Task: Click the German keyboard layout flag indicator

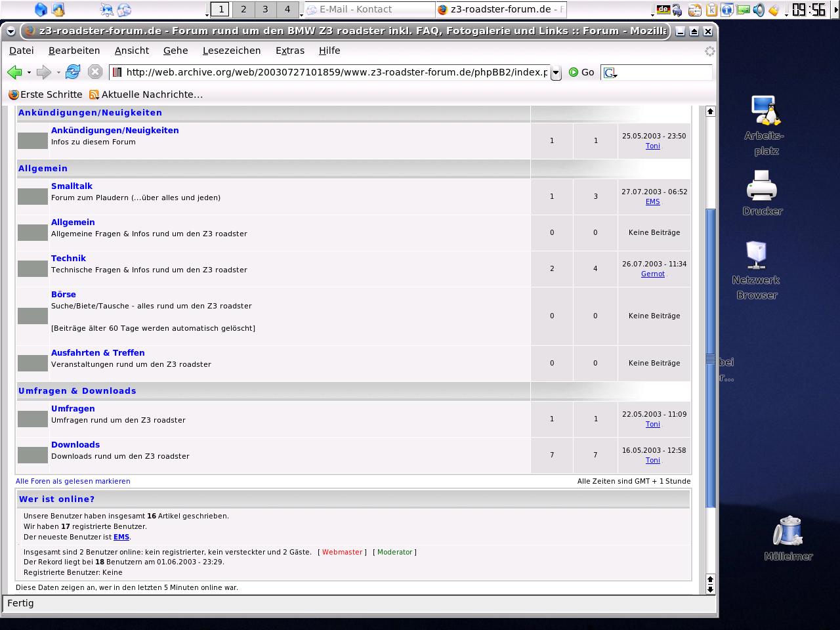Action: click(663, 10)
